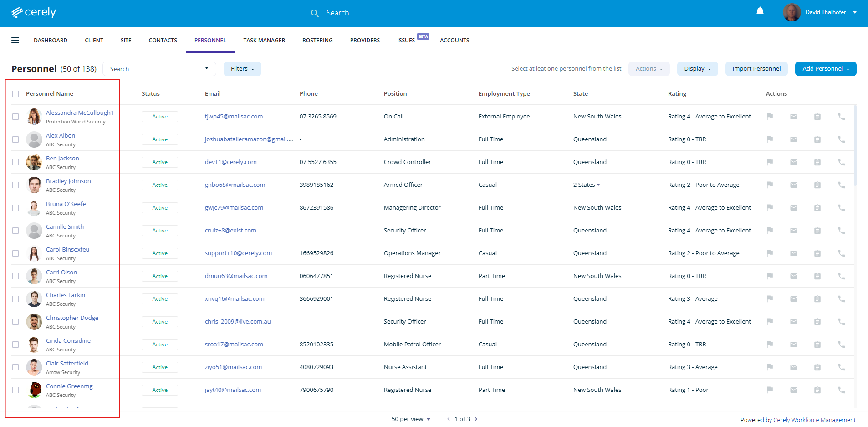Screen dimensions: 868x427
Task: Click the phone icon for Bradley Johnson
Action: [841, 185]
